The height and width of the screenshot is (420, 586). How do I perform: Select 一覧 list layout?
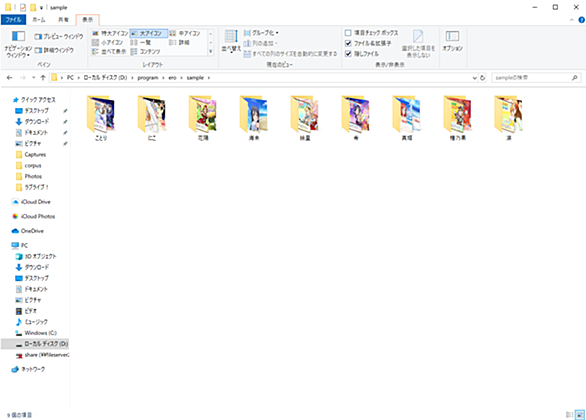click(x=141, y=43)
